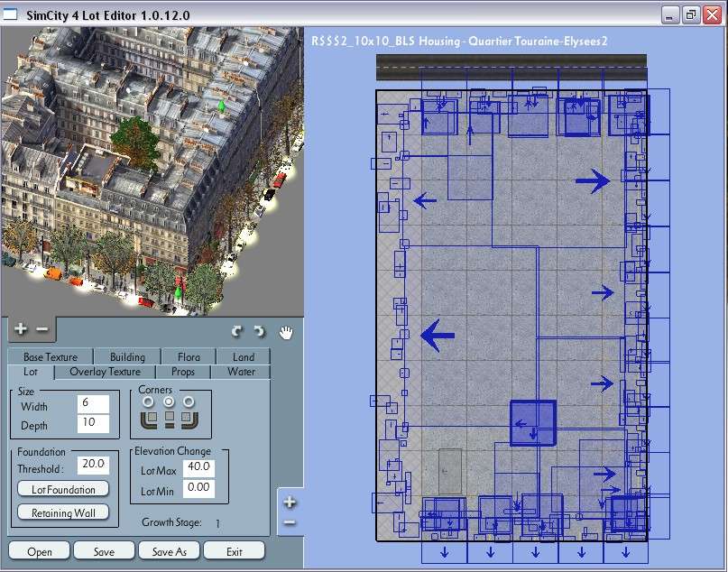Viewport: 728px width, 572px height.
Task: Open the Land tab
Action: [x=244, y=356]
